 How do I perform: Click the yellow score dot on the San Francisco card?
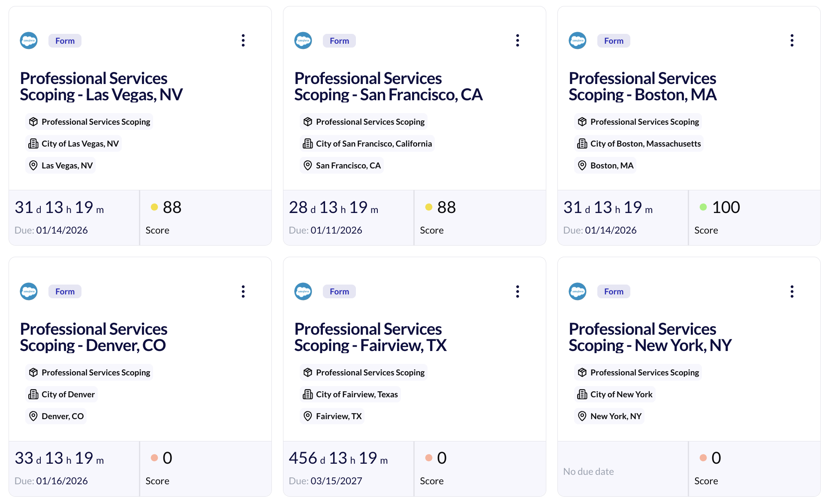pyautogui.click(x=428, y=207)
